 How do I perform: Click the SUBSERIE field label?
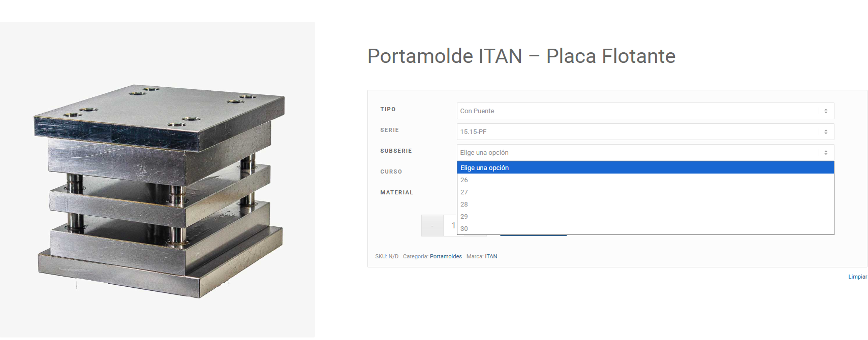pos(396,151)
